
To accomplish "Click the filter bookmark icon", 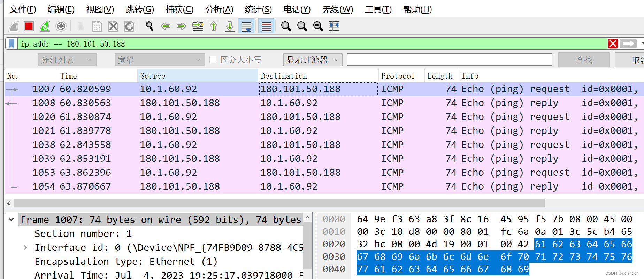I will pos(11,44).
